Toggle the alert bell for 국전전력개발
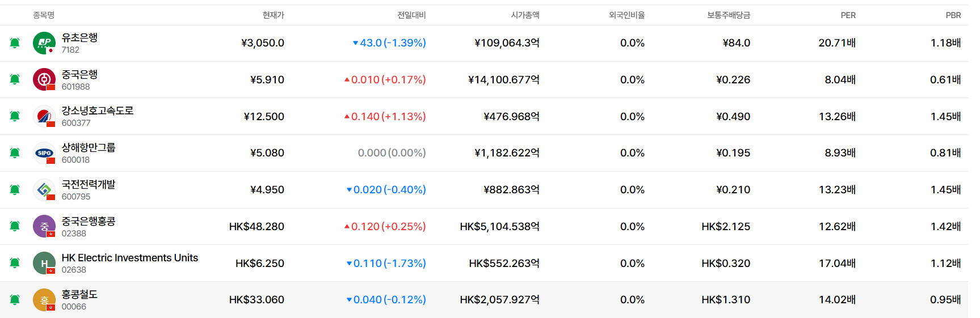 [x=15, y=189]
